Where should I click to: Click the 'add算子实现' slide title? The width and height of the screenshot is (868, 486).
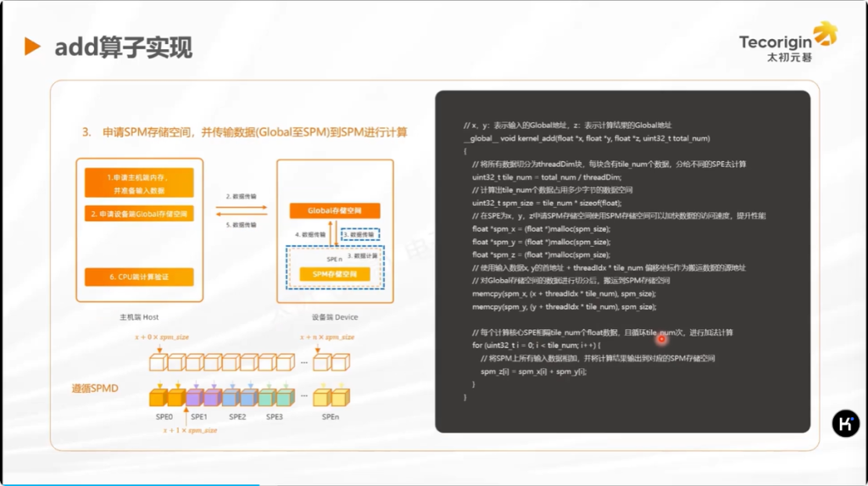click(x=123, y=47)
